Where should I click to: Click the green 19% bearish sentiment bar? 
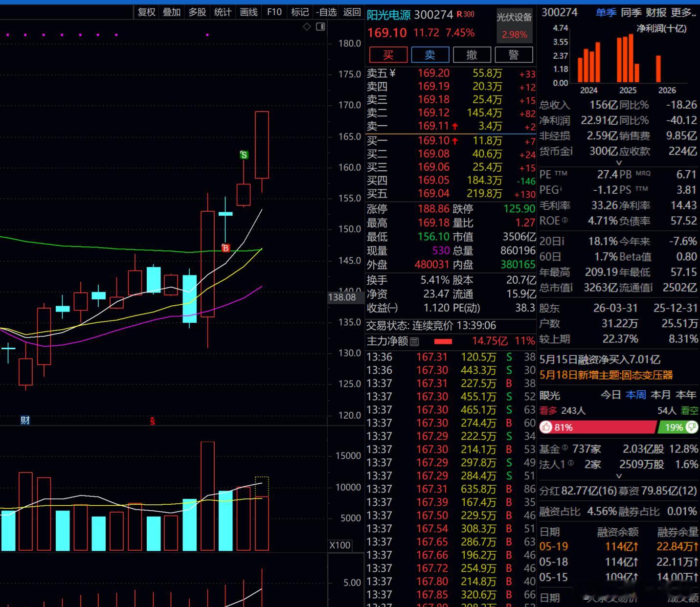677,427
